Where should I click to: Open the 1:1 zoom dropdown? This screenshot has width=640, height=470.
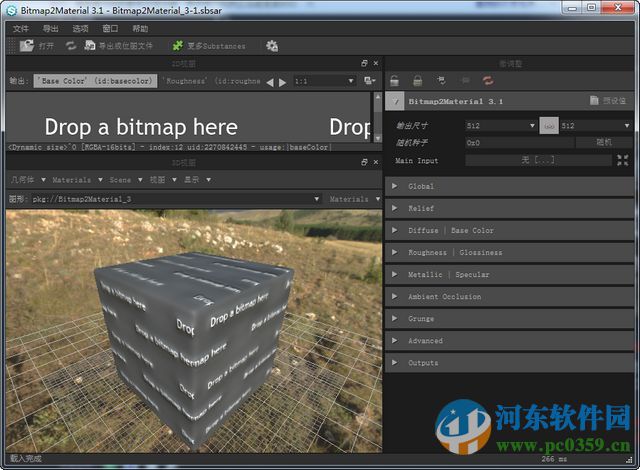click(x=324, y=81)
